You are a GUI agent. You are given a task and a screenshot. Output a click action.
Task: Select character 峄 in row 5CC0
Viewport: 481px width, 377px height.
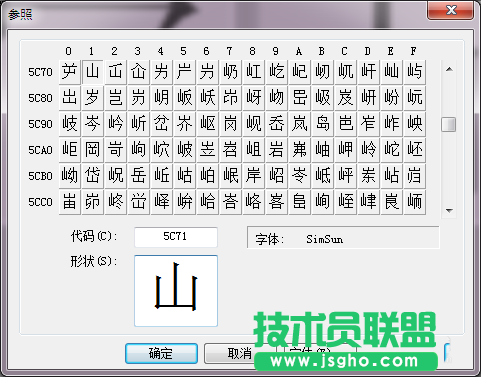pos(161,202)
